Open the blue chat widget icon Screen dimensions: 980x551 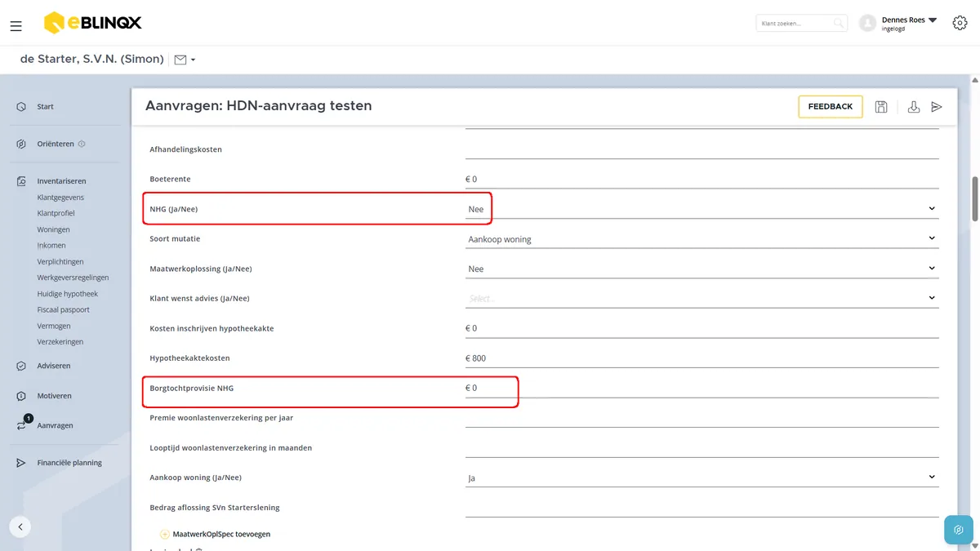pyautogui.click(x=959, y=530)
